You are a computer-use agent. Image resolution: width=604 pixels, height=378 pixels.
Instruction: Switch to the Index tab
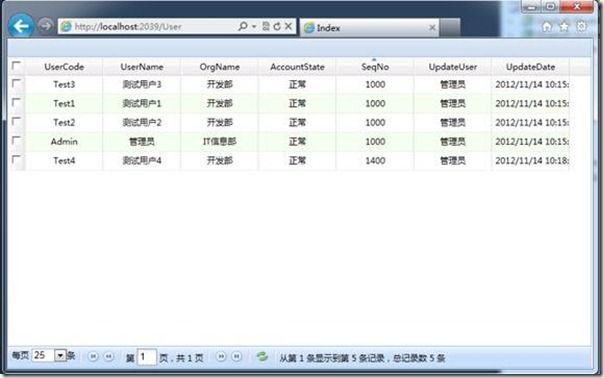(x=369, y=27)
